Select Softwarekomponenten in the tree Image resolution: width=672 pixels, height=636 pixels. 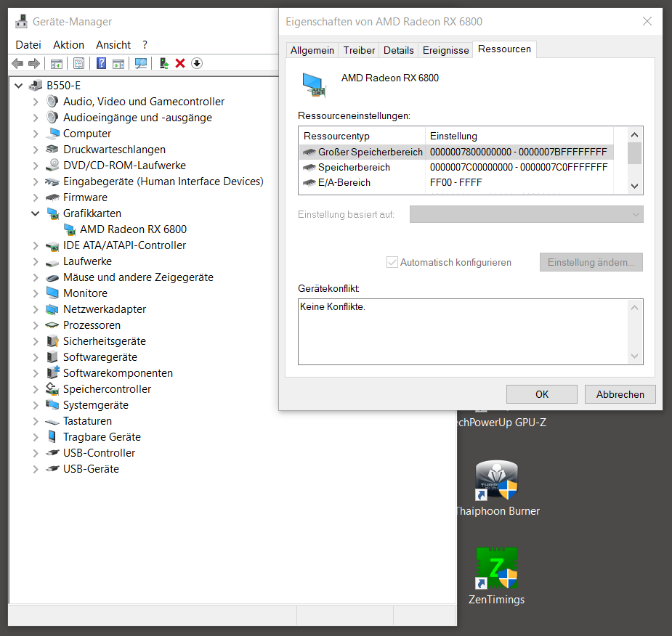point(118,373)
